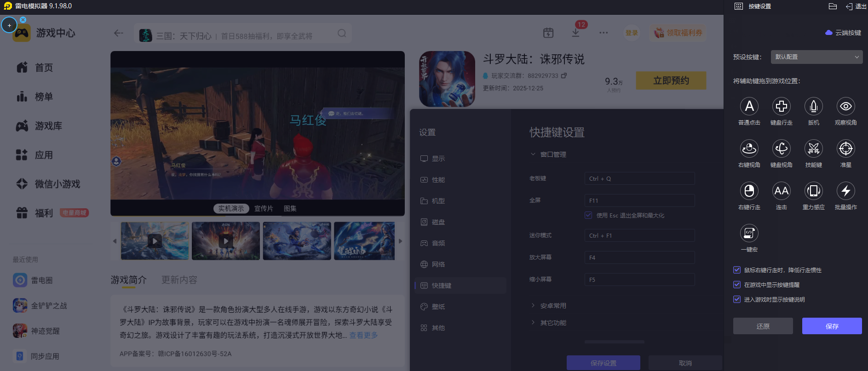
Task: Select the 批量操作 lightning icon
Action: (x=846, y=191)
